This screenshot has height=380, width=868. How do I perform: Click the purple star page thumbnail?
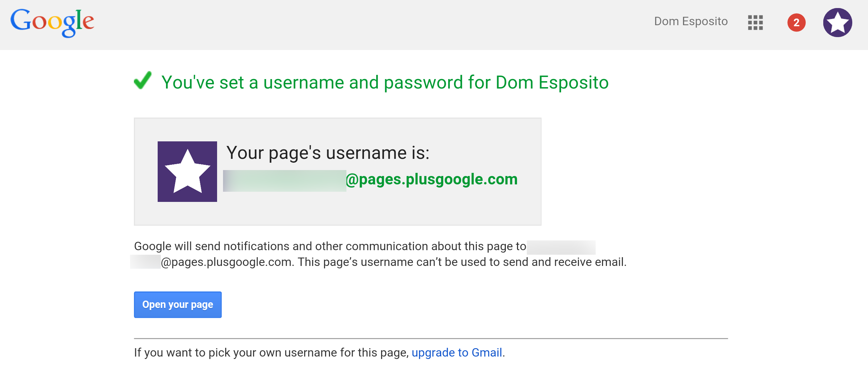187,171
